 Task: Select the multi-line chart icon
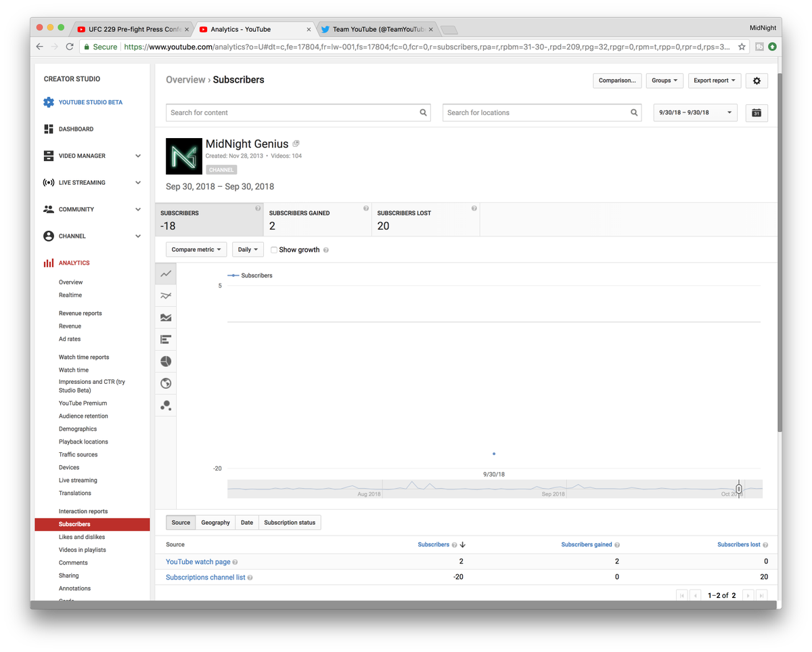tap(166, 296)
